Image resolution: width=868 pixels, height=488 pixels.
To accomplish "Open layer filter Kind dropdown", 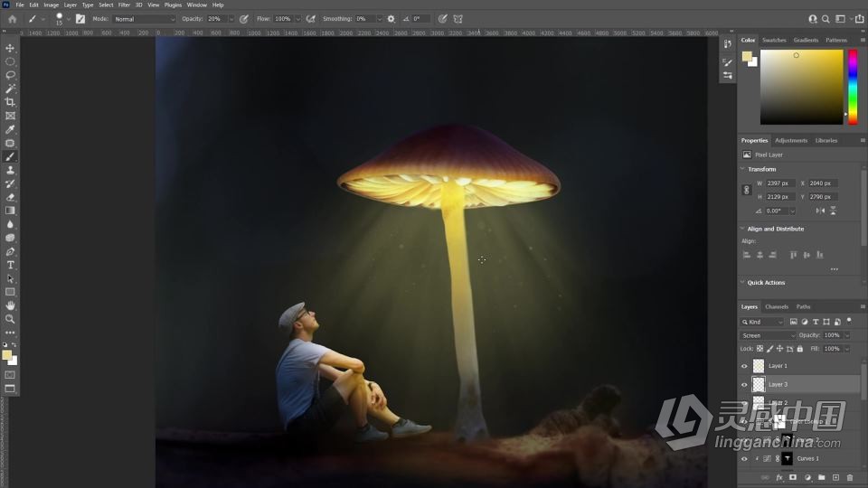I will pyautogui.click(x=762, y=322).
